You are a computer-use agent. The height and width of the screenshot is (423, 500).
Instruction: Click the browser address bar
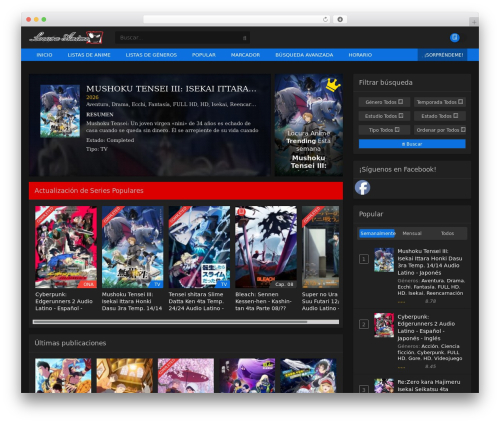(x=237, y=19)
